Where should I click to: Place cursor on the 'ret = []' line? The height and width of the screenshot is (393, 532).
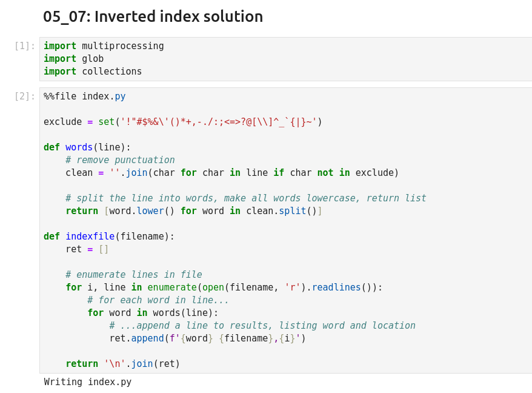[87, 249]
